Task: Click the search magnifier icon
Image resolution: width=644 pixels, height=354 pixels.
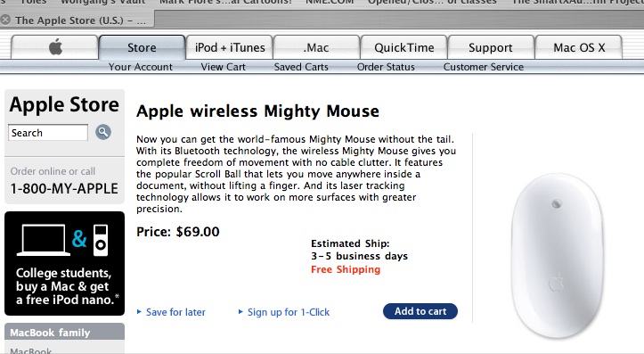Action: point(103,132)
